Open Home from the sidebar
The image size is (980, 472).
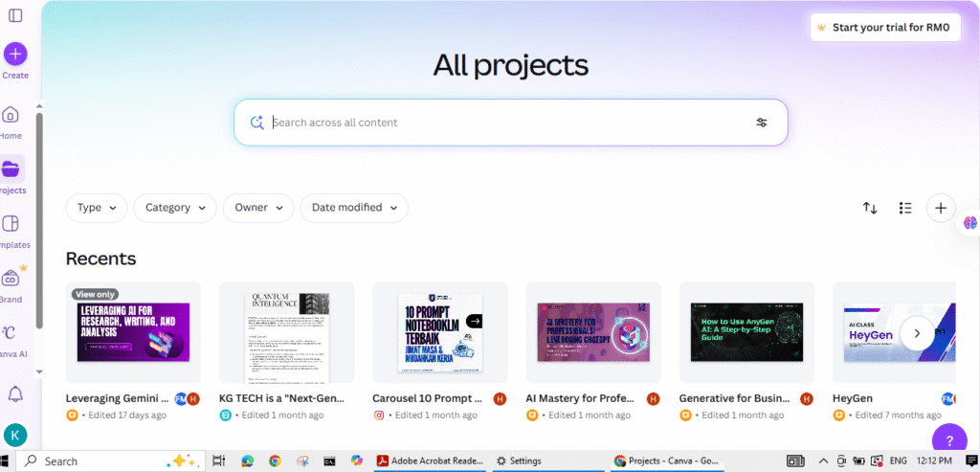coord(11,116)
